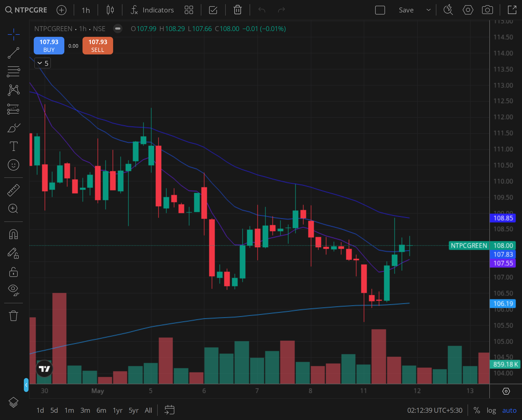The image size is (522, 420).
Task: Enter fullscreen mode
Action: point(512,10)
